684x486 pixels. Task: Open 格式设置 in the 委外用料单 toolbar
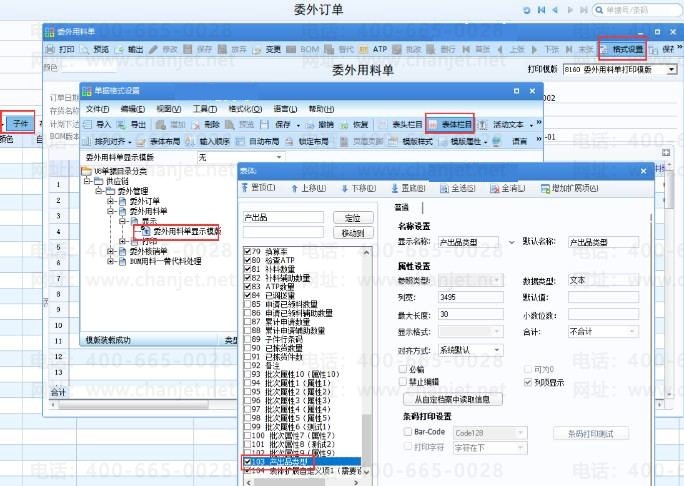[x=622, y=49]
